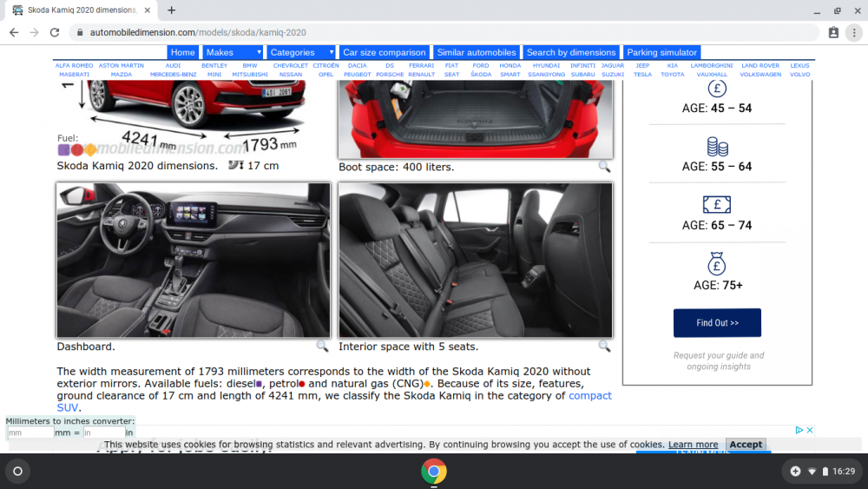Open the TOYOTA make link

click(672, 74)
